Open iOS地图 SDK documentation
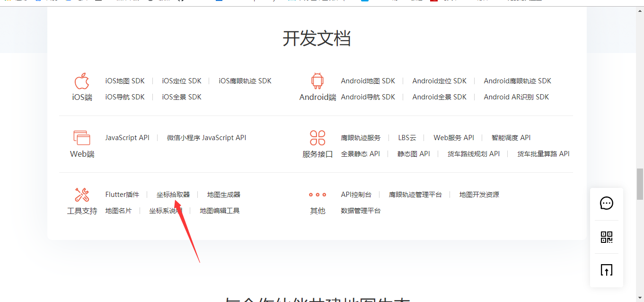The image size is (644, 302). [125, 81]
